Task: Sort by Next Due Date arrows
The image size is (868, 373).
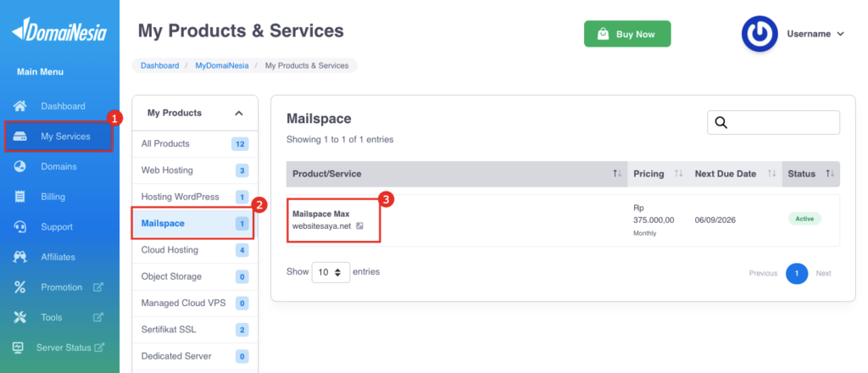Action: point(771,174)
